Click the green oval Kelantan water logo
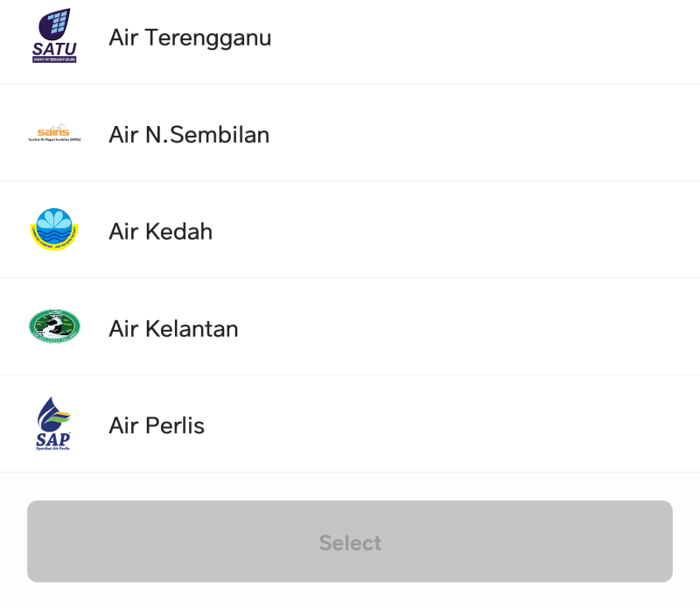This screenshot has height=609, width=700. [54, 327]
